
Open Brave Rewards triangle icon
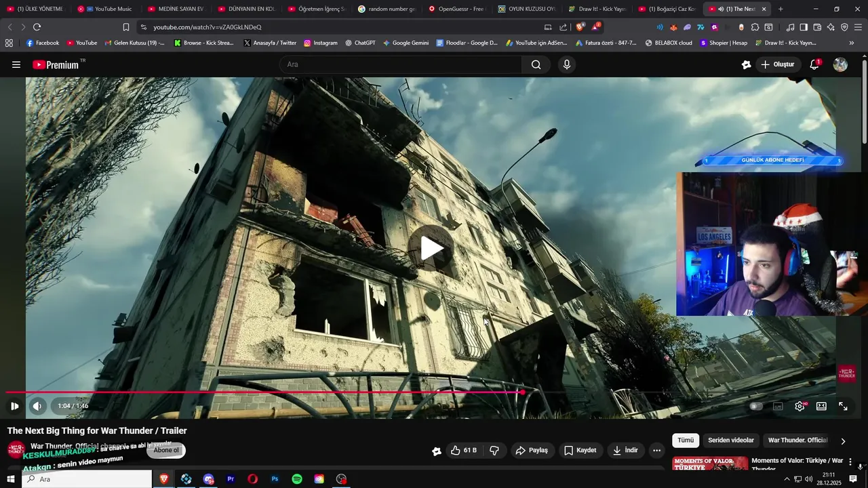[595, 27]
